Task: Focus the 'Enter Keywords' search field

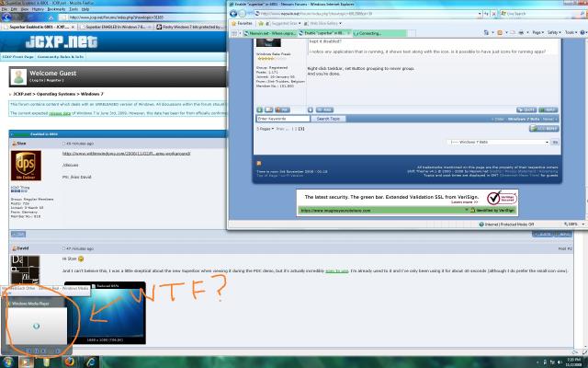Action: click(283, 119)
